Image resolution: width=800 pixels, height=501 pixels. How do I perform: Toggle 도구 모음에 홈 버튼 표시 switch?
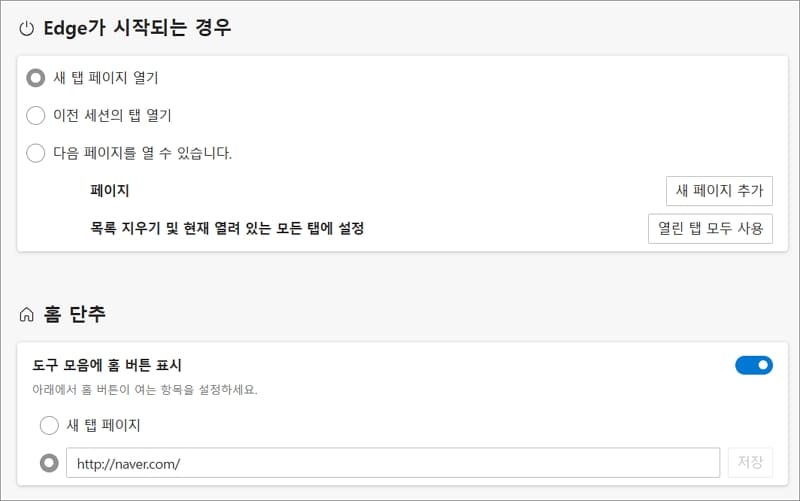coord(754,365)
